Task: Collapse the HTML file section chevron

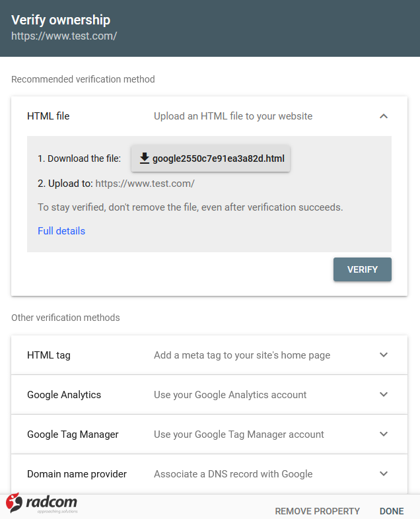Action: (384, 116)
